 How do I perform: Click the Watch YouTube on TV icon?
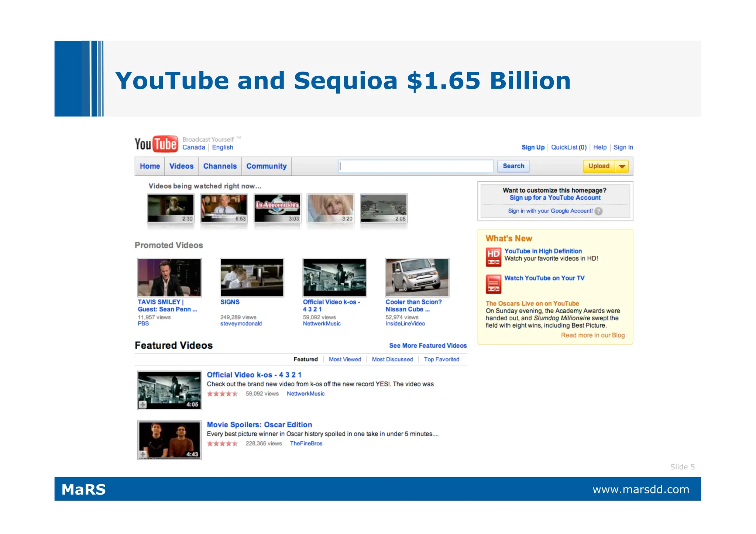(x=493, y=284)
